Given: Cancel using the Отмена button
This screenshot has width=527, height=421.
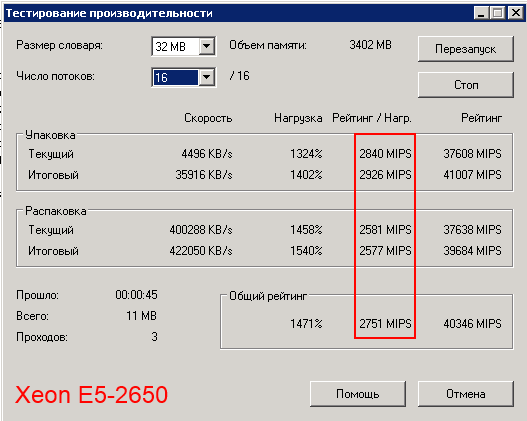Looking at the screenshot, I should point(465,394).
